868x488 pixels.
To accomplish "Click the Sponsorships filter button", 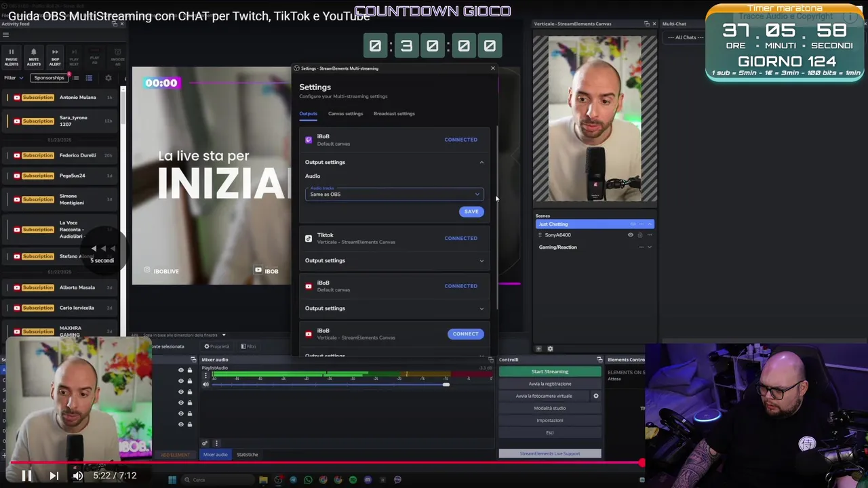I will click(x=49, y=78).
